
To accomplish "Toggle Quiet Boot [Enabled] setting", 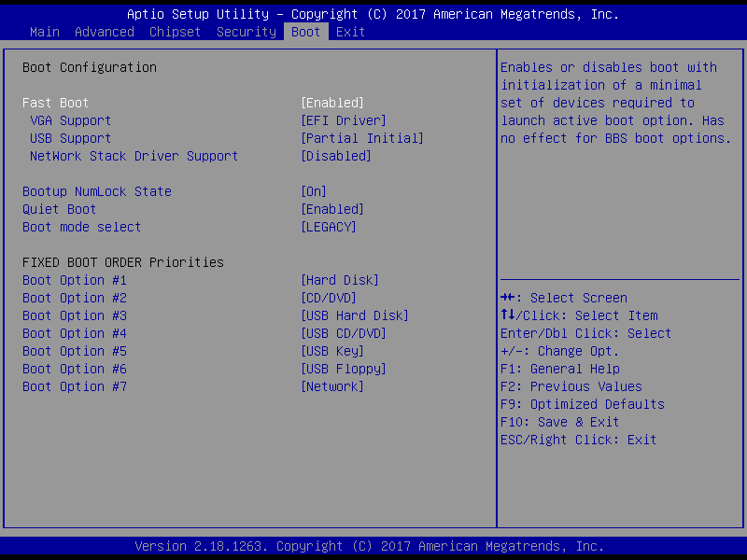I will tap(331, 209).
